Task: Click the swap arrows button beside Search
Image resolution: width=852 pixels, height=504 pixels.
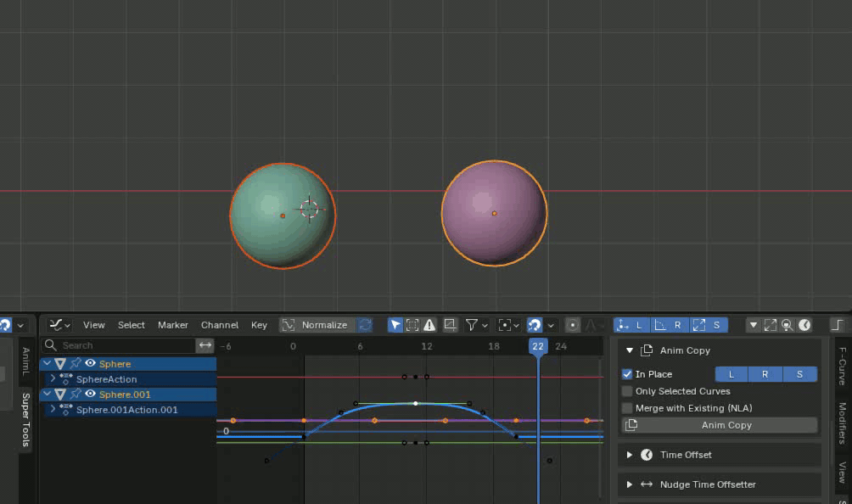Action: pos(205,345)
